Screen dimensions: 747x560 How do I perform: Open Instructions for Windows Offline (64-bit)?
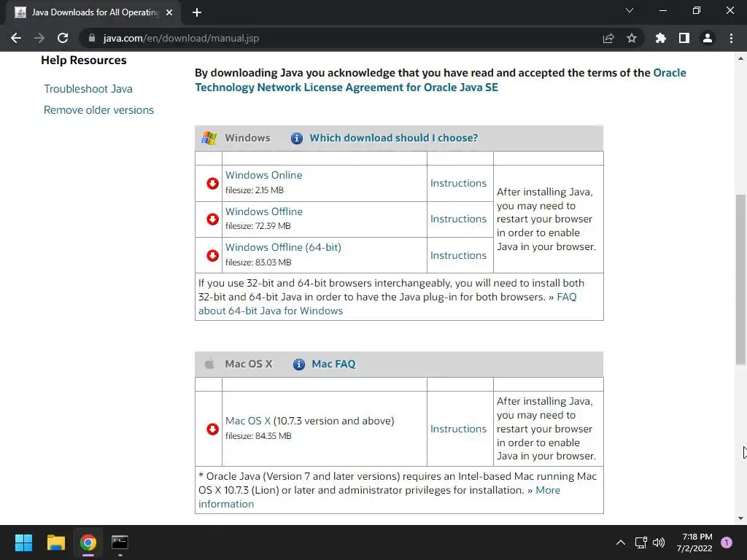click(x=458, y=255)
